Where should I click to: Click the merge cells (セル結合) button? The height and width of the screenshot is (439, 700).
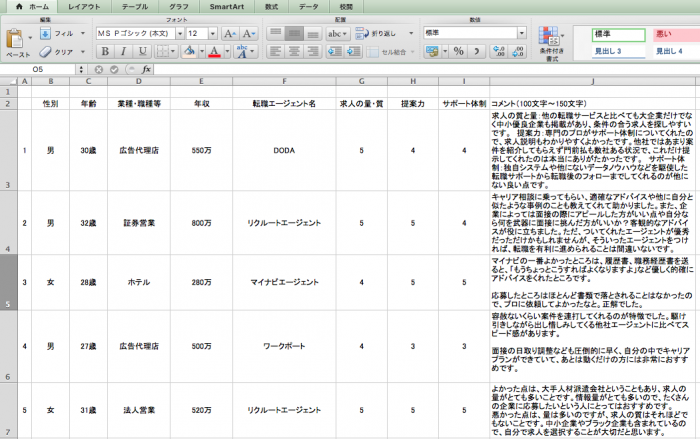coord(387,52)
